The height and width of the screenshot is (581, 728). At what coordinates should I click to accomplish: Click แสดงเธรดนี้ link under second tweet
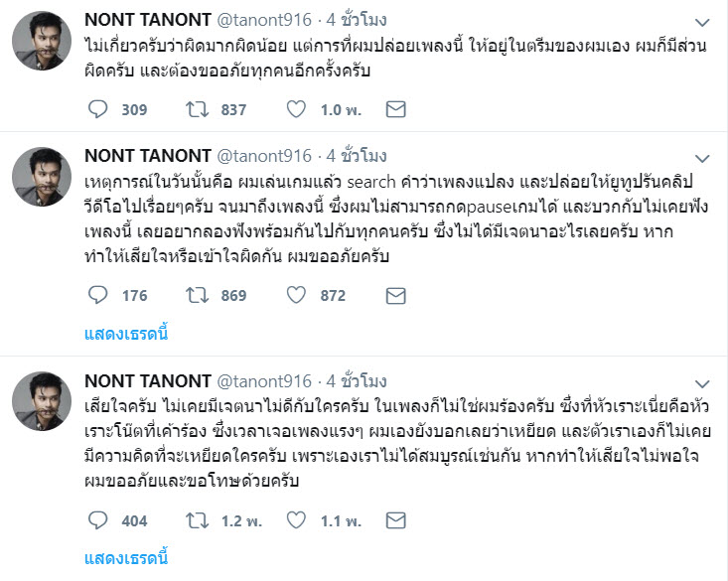[x=127, y=333]
